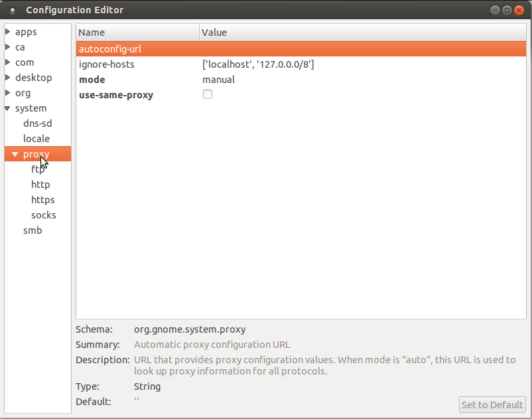The width and height of the screenshot is (532, 419).
Task: Open the dns-sd schema node
Action: pos(38,124)
